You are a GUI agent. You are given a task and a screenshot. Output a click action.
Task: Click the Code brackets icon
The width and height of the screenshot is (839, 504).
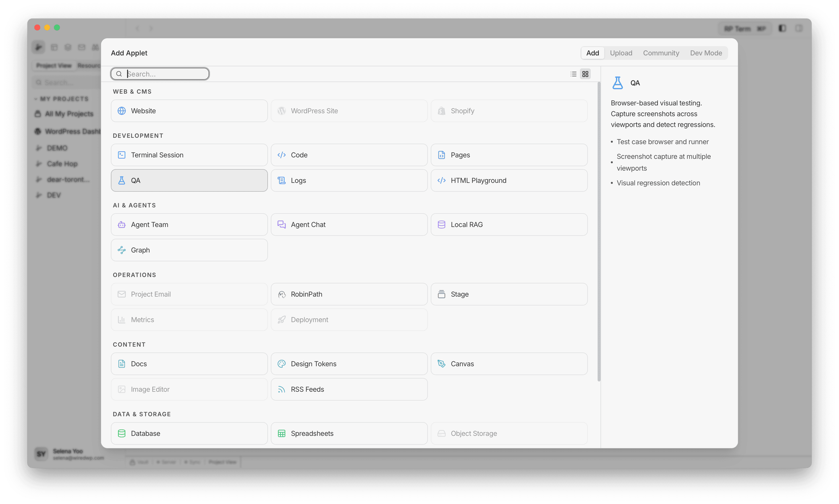click(x=281, y=155)
